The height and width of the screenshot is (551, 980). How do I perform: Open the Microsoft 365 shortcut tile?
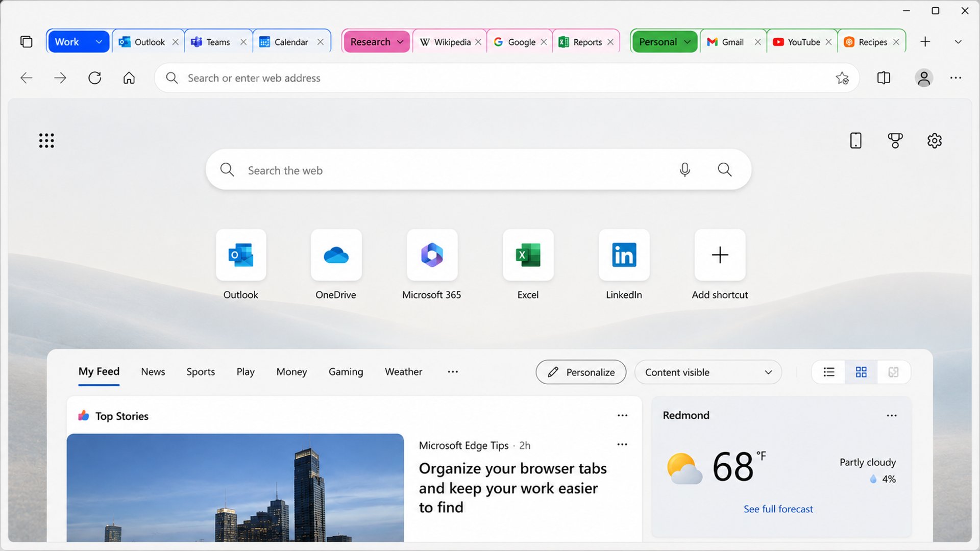(432, 255)
